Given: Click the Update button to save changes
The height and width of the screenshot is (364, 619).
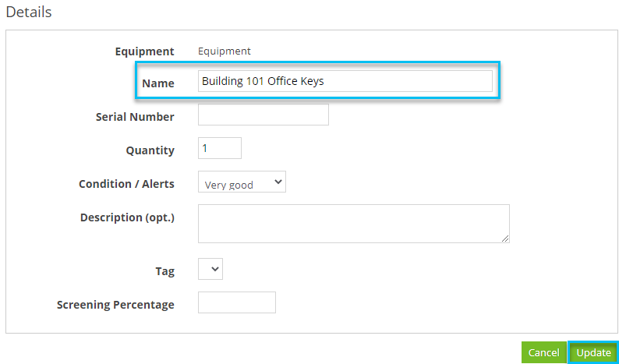Looking at the screenshot, I should click(x=593, y=352).
